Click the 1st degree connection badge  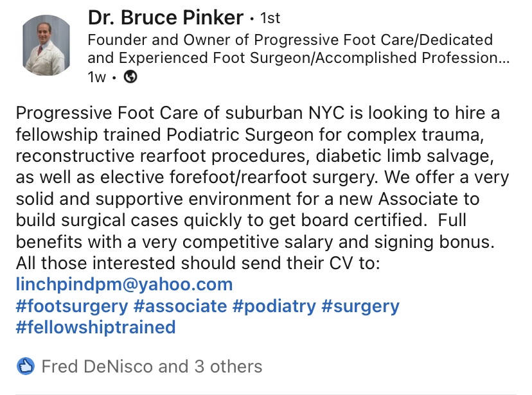(x=265, y=19)
